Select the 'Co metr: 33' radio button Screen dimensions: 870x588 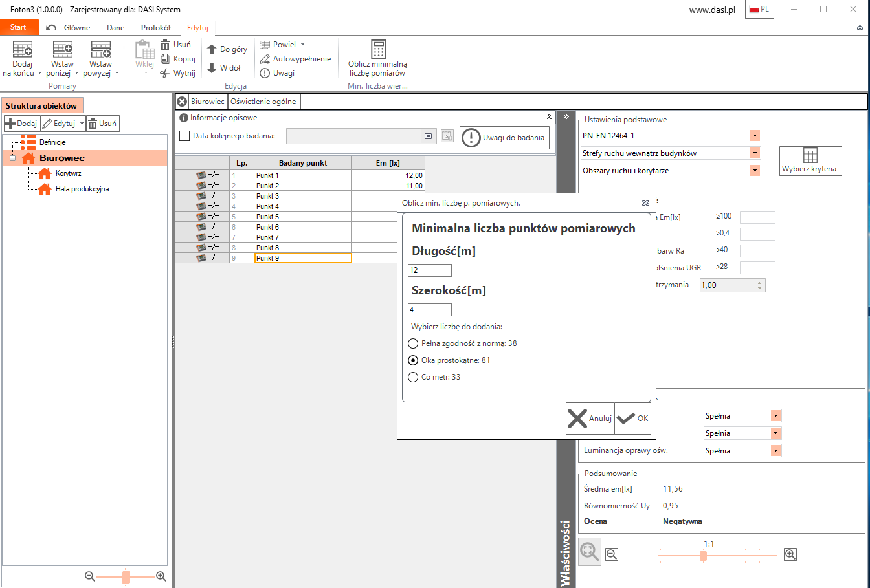413,377
